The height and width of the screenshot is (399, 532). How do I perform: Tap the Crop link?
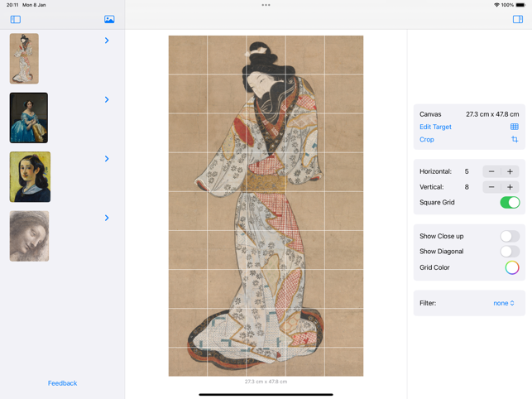click(427, 140)
